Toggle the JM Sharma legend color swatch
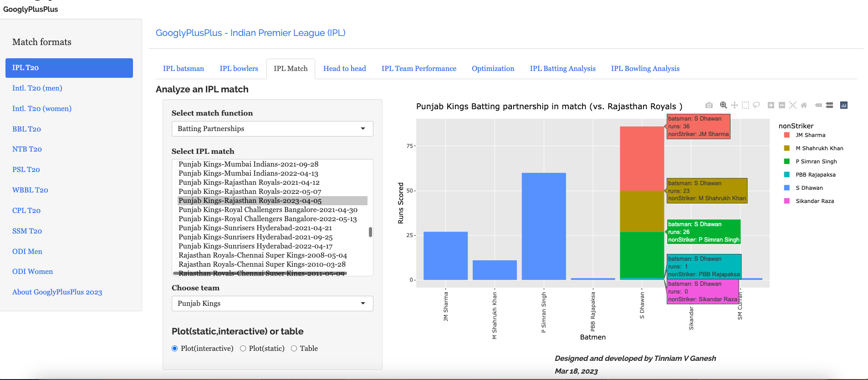The height and width of the screenshot is (380, 868). (786, 135)
